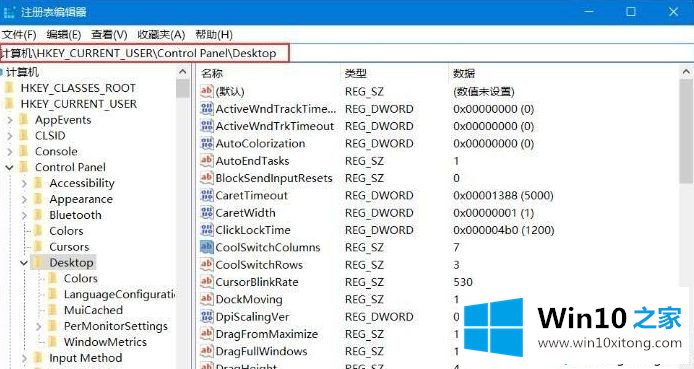Click the registry editor title bar icon
Viewport: 694px width, 369px height.
[x=9, y=12]
